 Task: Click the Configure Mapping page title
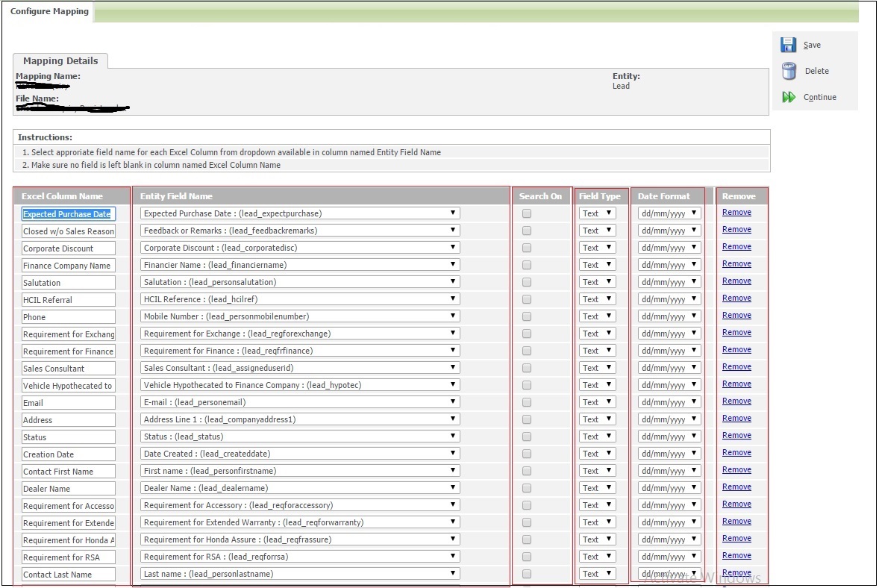49,11
